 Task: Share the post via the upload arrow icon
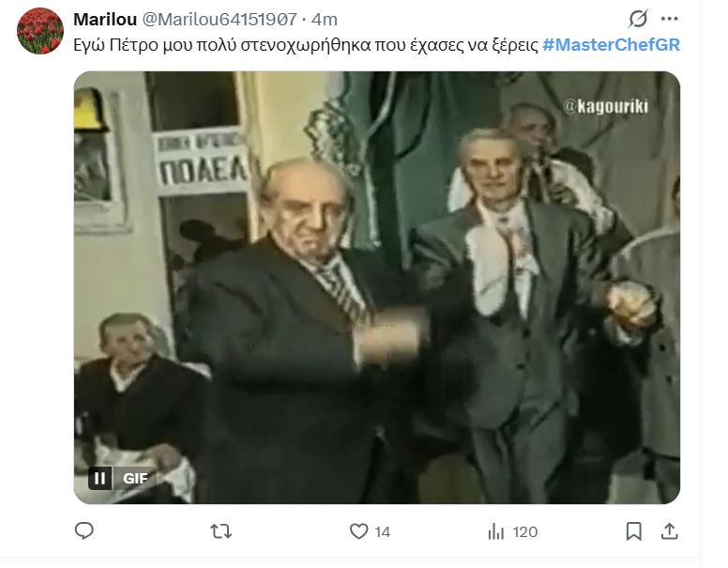[670, 530]
